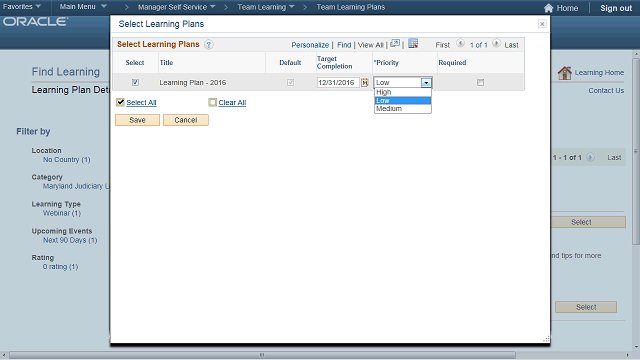Click Contact Us link

(x=606, y=91)
